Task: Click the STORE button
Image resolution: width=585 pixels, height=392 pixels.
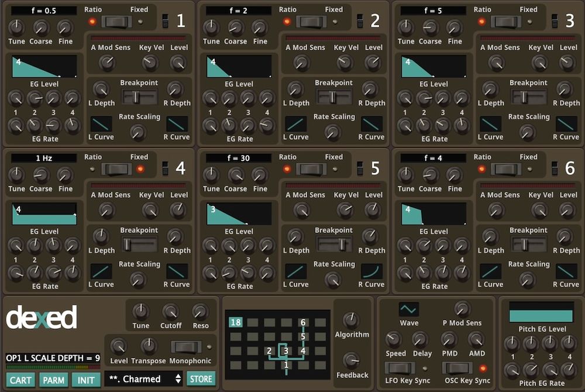Action: click(x=201, y=379)
